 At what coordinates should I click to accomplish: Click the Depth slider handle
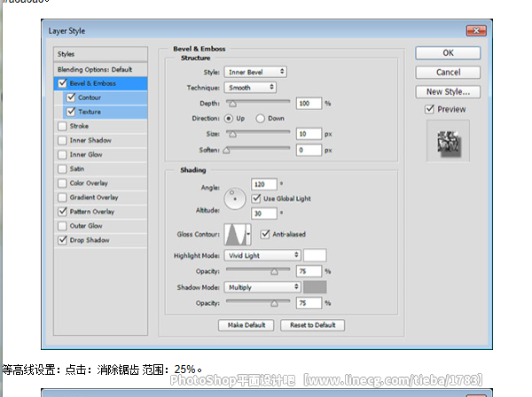(232, 104)
